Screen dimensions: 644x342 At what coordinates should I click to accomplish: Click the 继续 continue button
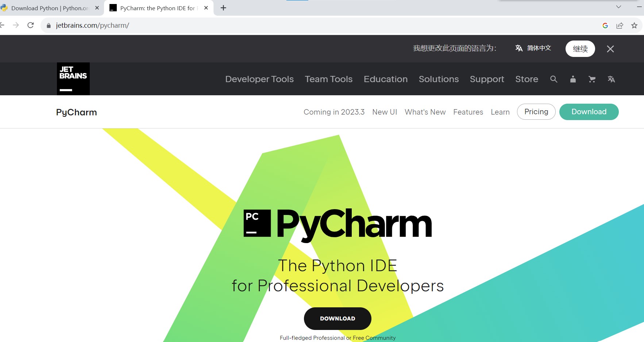(580, 49)
